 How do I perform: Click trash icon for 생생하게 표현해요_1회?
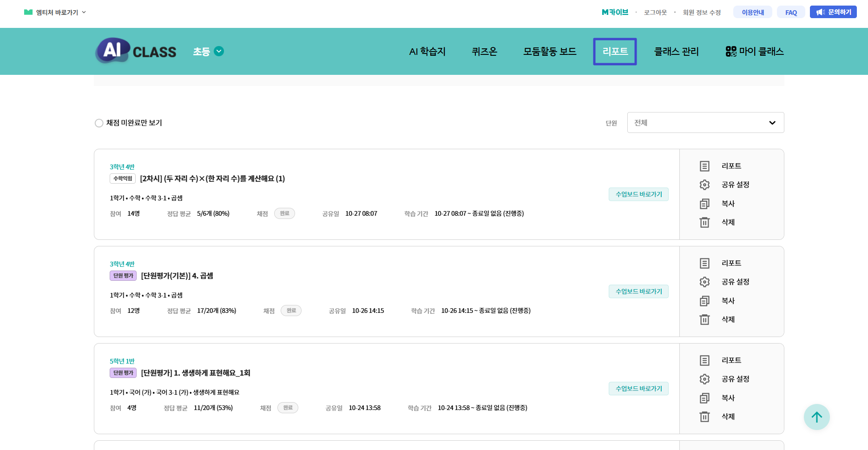704,417
